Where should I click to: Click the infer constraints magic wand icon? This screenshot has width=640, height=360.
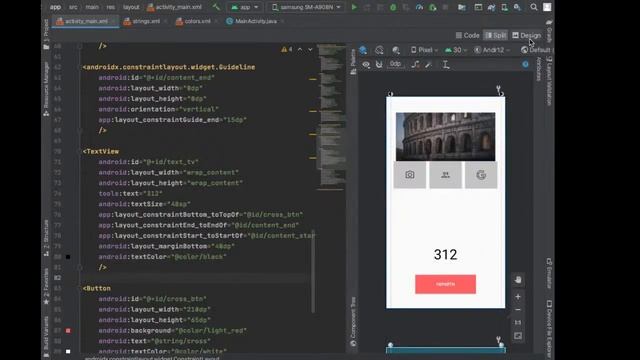click(428, 64)
